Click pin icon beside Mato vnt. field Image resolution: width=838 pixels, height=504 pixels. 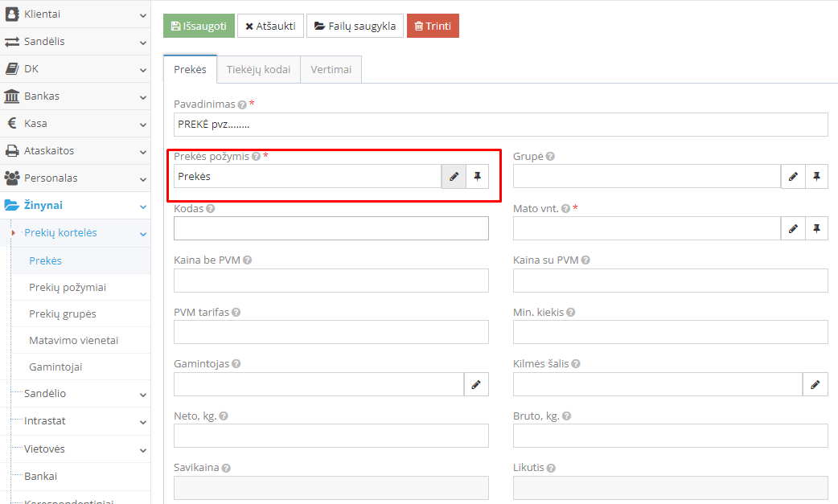(x=816, y=228)
